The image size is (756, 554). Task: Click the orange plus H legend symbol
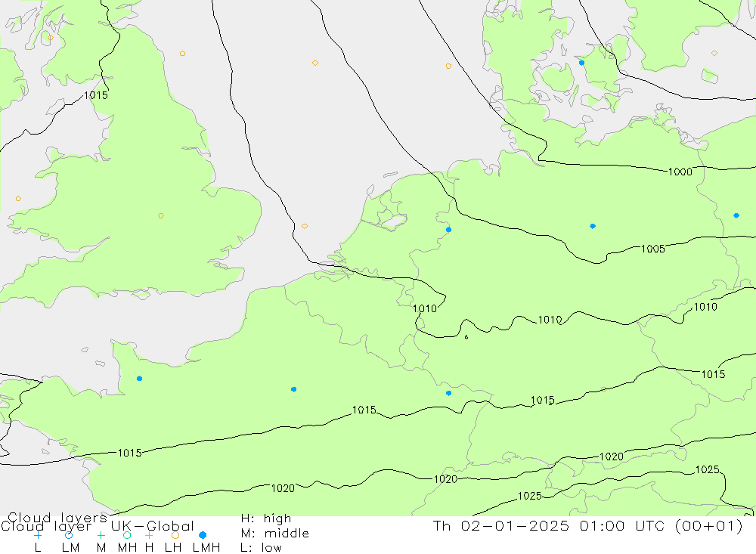click(149, 535)
